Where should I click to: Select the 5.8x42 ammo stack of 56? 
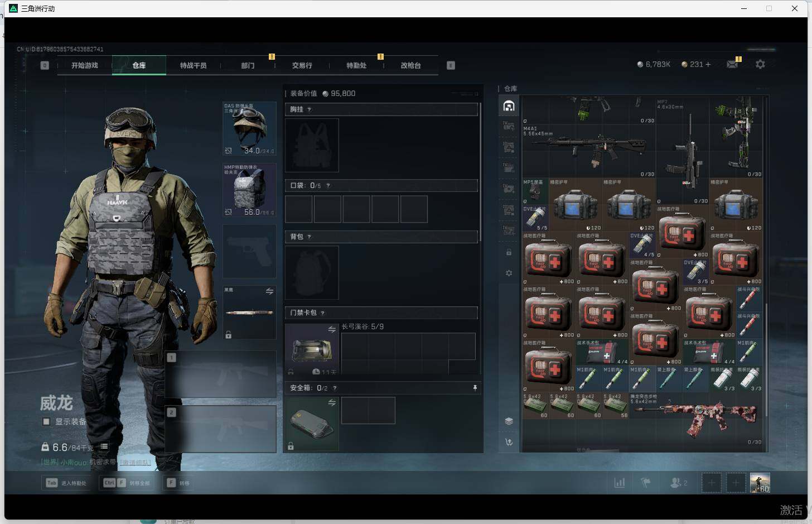616,406
